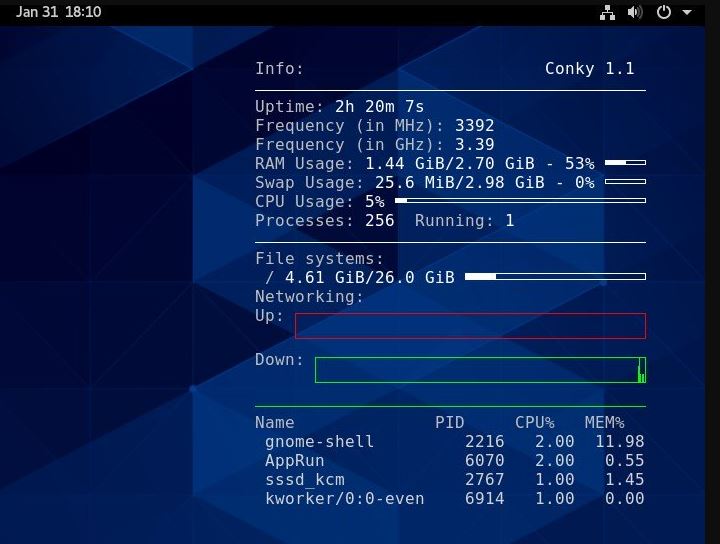
Task: Click the 'Info:' heading text
Action: tap(279, 69)
